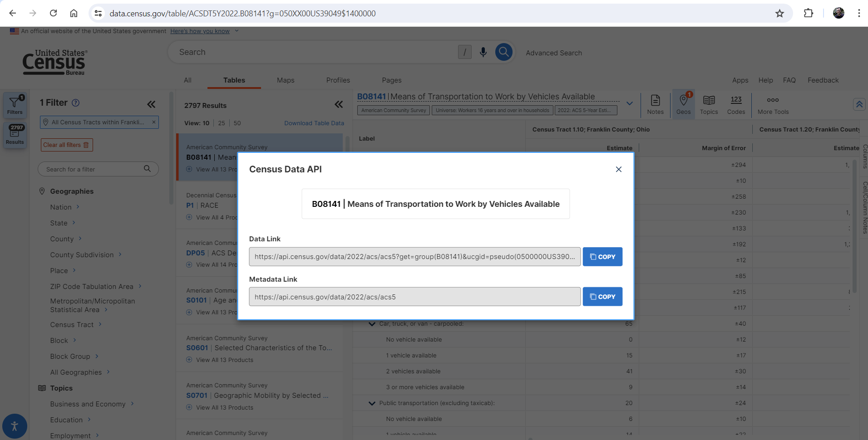This screenshot has width=868, height=440.
Task: Open the Results sidebar panel
Action: 15,135
